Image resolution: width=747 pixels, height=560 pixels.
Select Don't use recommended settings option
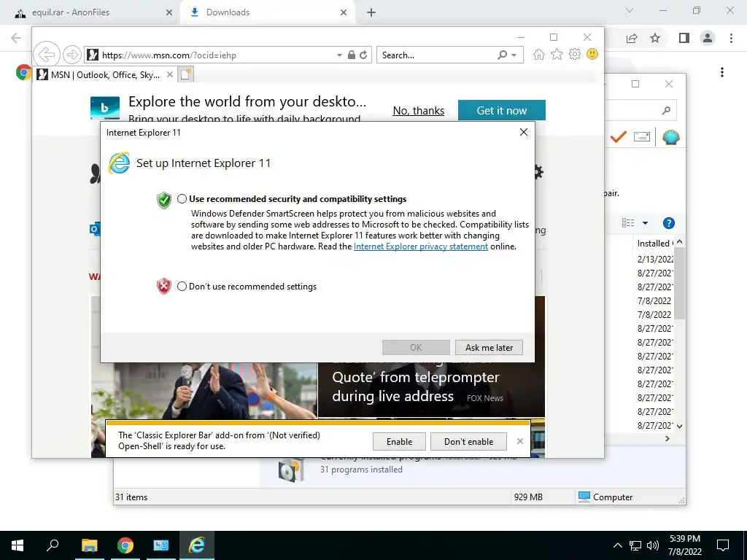(x=182, y=286)
